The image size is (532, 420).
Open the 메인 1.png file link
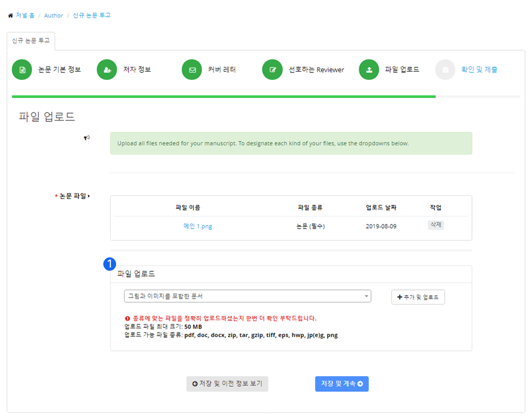198,226
